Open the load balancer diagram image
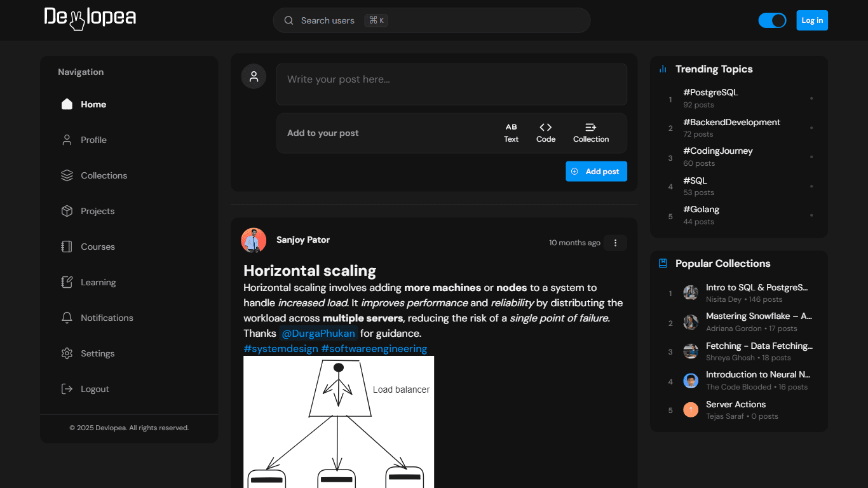 tap(339, 422)
